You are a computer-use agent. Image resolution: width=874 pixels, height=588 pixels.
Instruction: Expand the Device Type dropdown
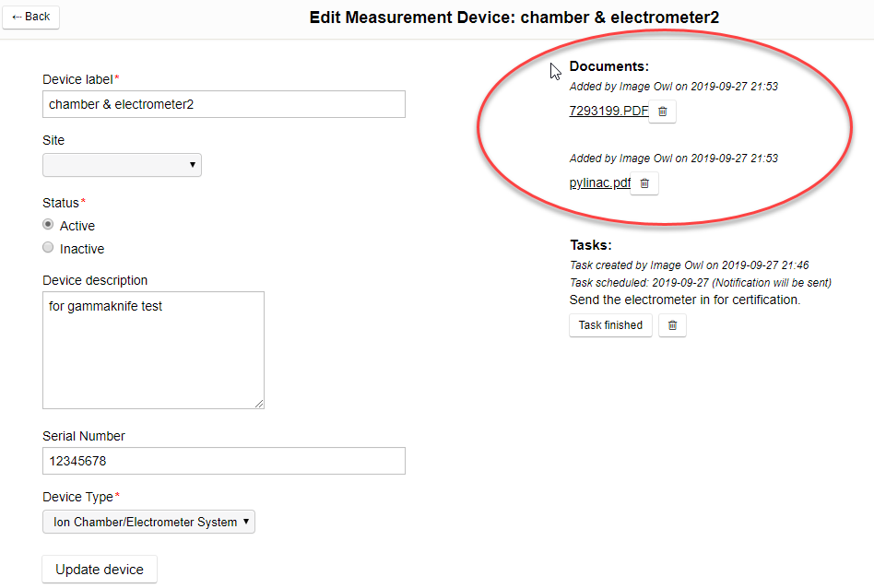pos(148,522)
